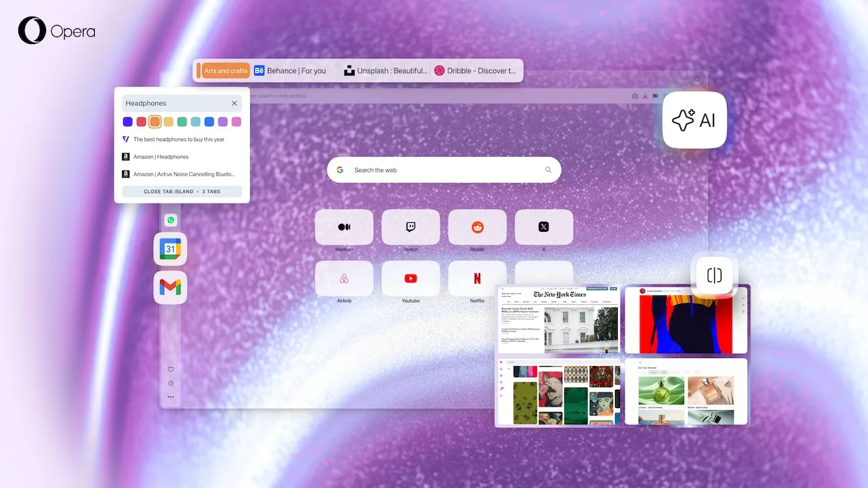Open bookmarks heart icon in sidebar

[170, 369]
